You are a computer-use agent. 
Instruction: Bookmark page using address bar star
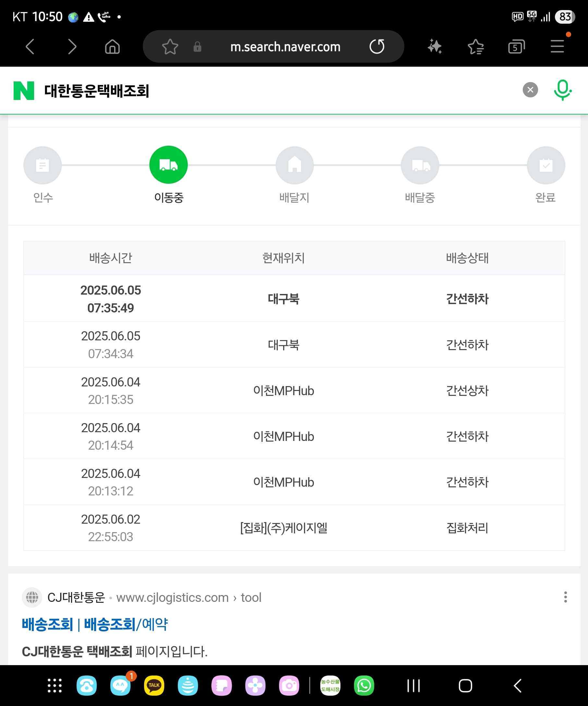[x=170, y=46]
